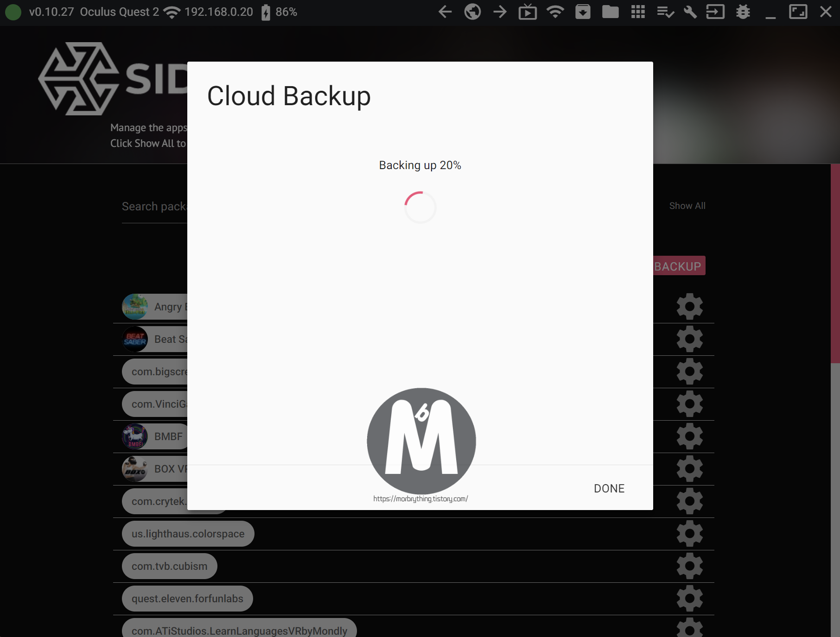Open settings gear for com.tvb.cubism row
The width and height of the screenshot is (840, 637).
(690, 566)
